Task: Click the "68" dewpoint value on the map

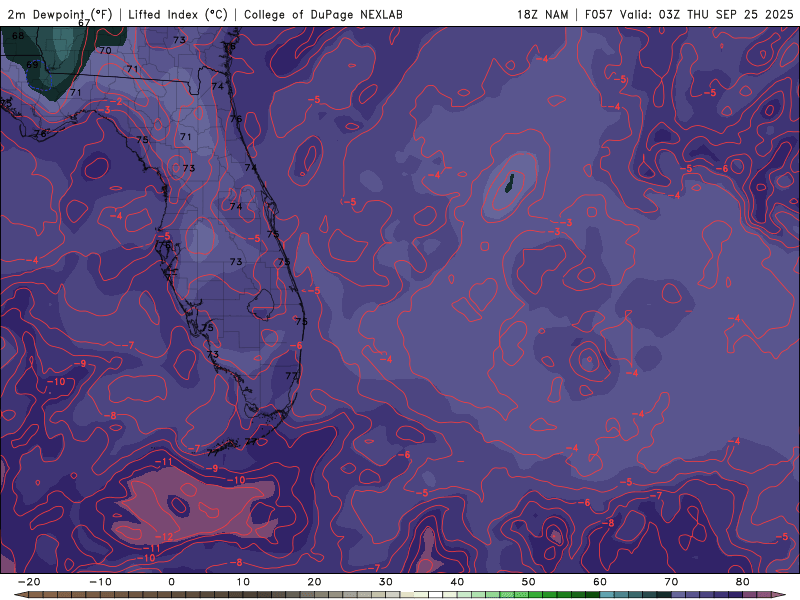Action: click(18, 36)
